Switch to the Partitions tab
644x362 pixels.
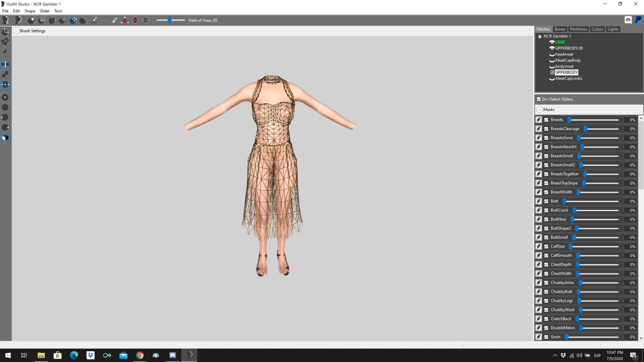pos(578,29)
